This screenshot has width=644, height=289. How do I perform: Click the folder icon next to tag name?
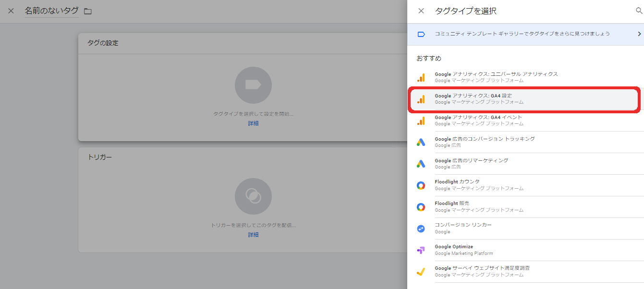point(87,11)
